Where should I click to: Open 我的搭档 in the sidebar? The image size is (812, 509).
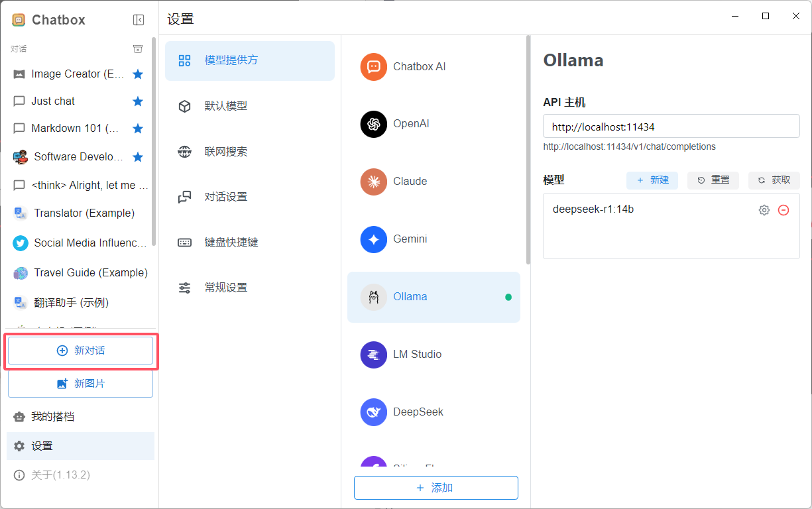pyautogui.click(x=80, y=417)
